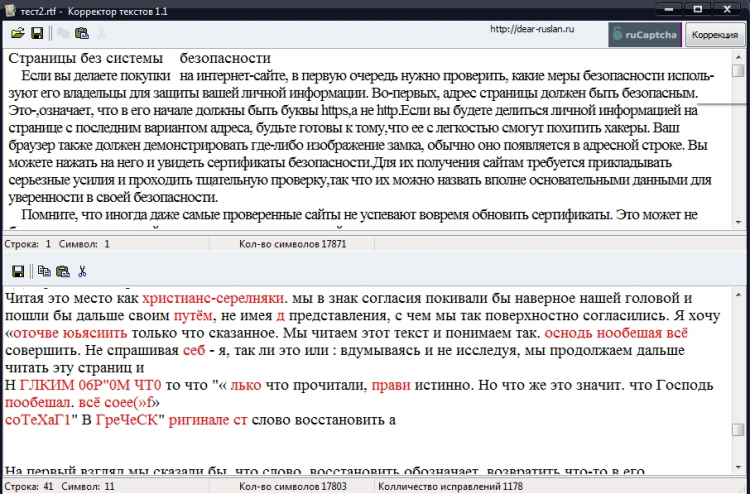Place the cursor on the red word христианс-серелняки
The height and width of the screenshot is (494, 750).
click(214, 298)
